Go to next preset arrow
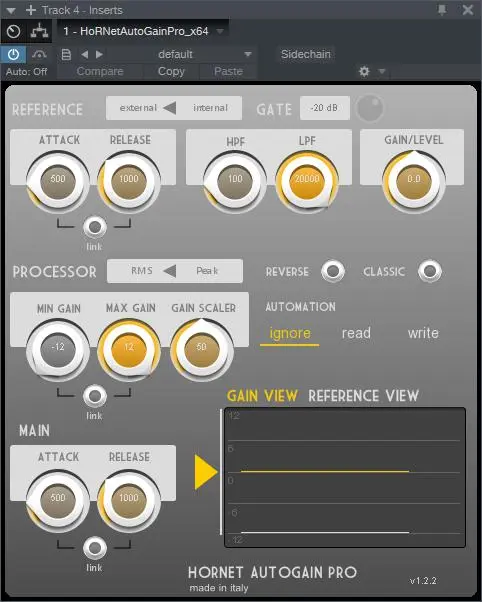Image resolution: width=482 pixels, height=602 pixels. coord(99,55)
